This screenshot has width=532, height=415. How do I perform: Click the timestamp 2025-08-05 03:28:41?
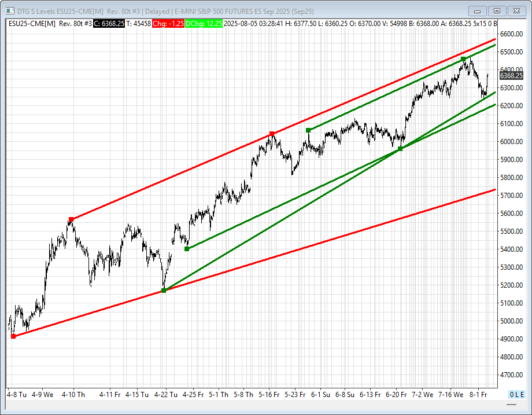pos(253,23)
